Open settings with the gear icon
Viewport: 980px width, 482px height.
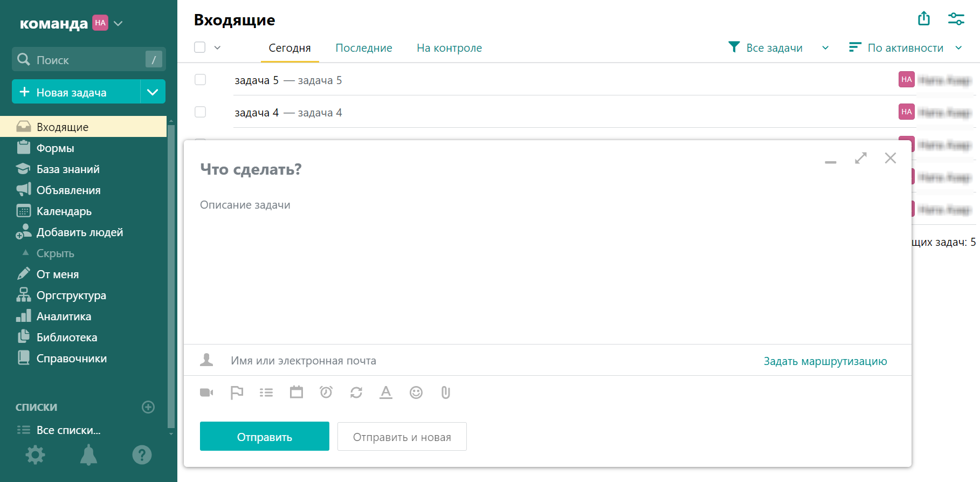[36, 455]
